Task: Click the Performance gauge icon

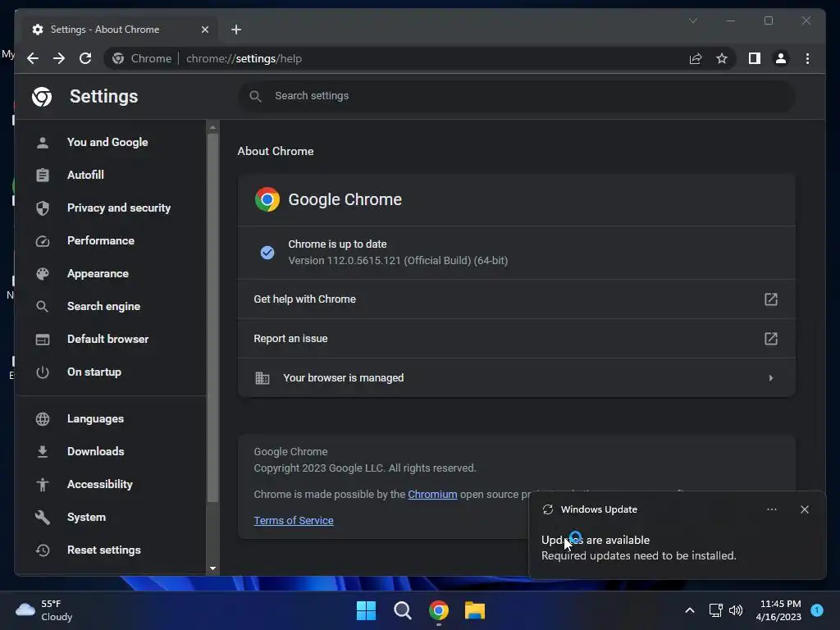Action: coord(43,241)
